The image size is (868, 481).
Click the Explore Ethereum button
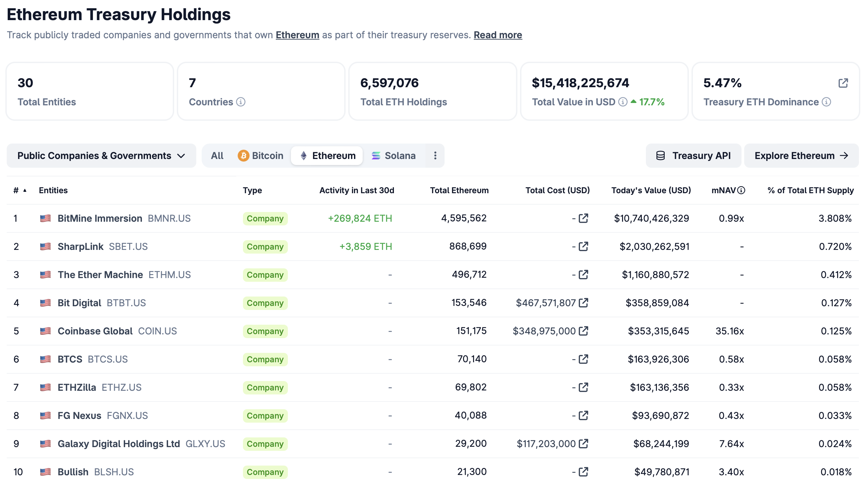[x=801, y=156]
